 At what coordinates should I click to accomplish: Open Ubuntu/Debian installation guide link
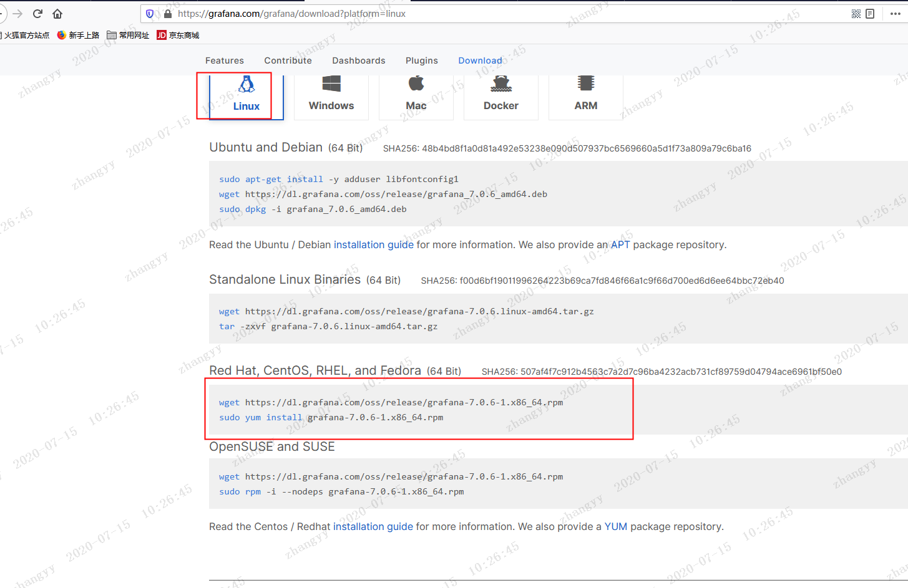click(374, 245)
